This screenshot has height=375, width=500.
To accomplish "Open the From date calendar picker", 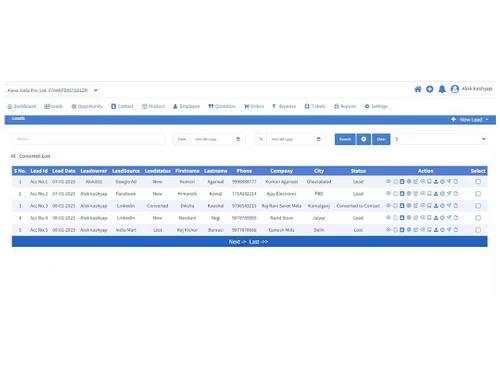I will (x=238, y=139).
